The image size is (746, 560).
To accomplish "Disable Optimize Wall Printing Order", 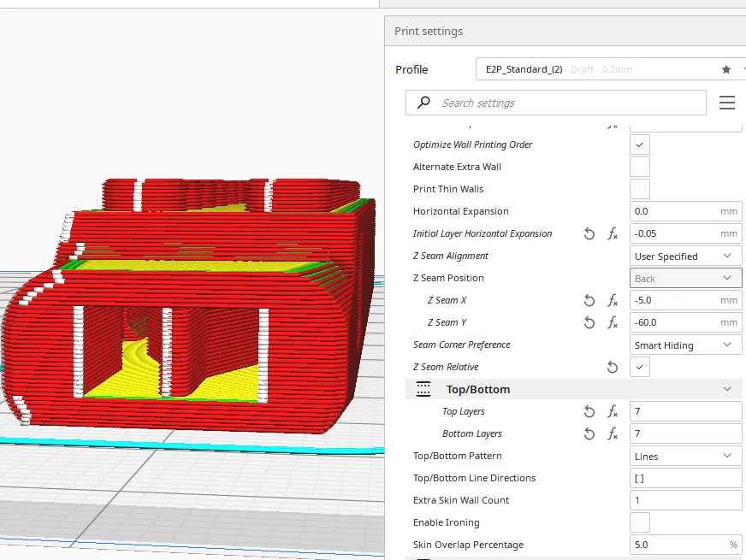I will 639,145.
